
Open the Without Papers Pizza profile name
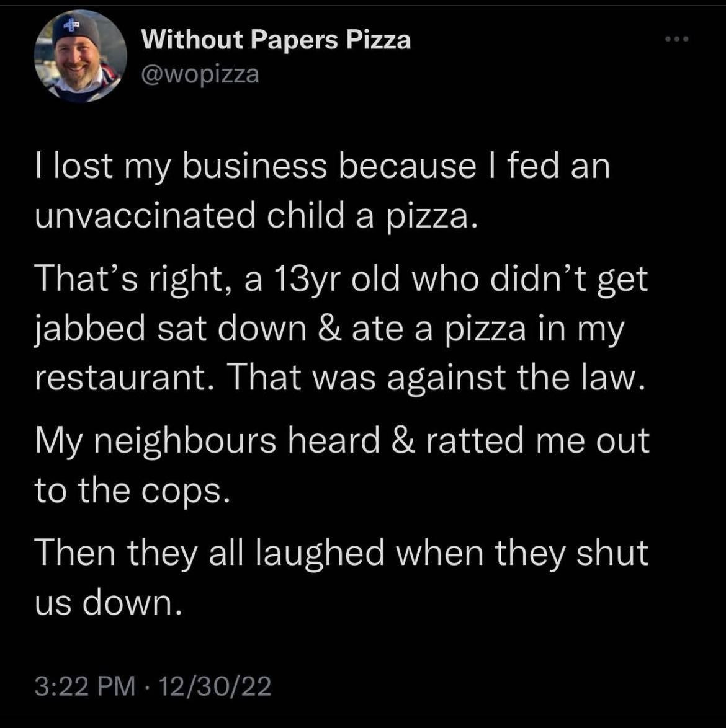click(276, 40)
